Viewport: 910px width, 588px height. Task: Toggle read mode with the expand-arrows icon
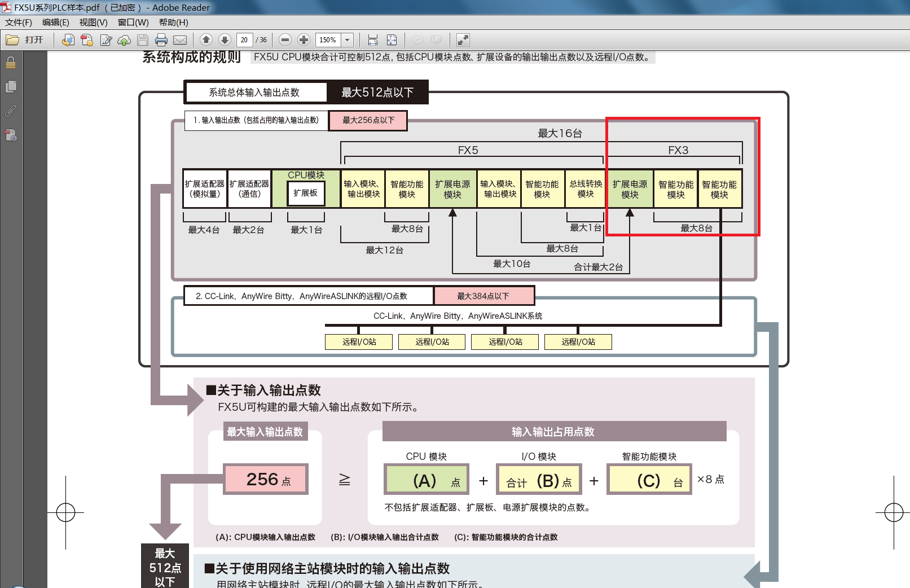(x=463, y=40)
